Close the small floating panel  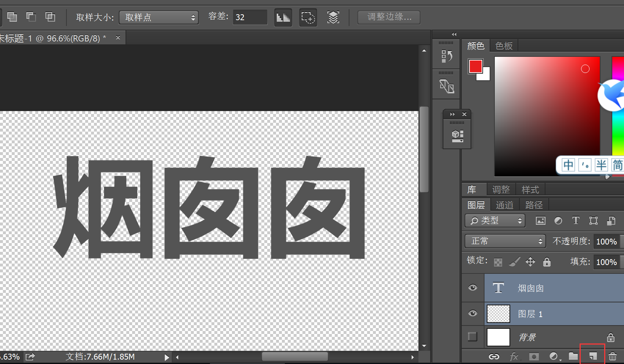pos(464,114)
